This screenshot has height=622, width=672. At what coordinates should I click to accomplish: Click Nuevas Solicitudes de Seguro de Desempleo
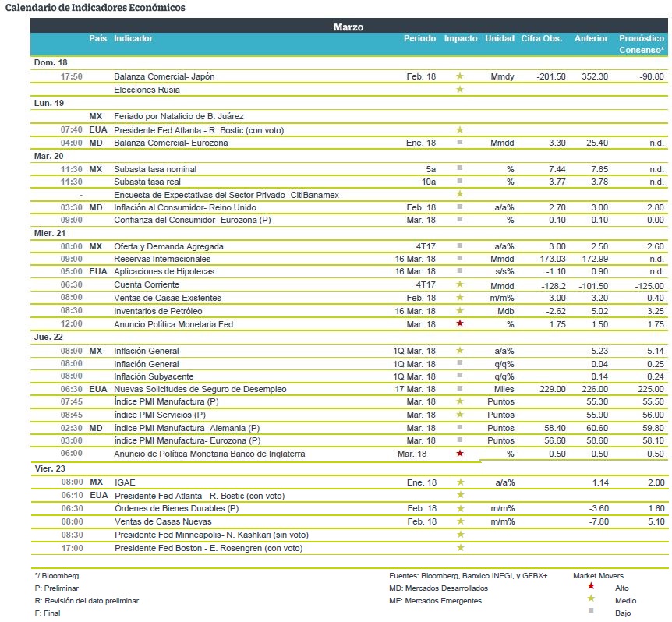[200, 389]
